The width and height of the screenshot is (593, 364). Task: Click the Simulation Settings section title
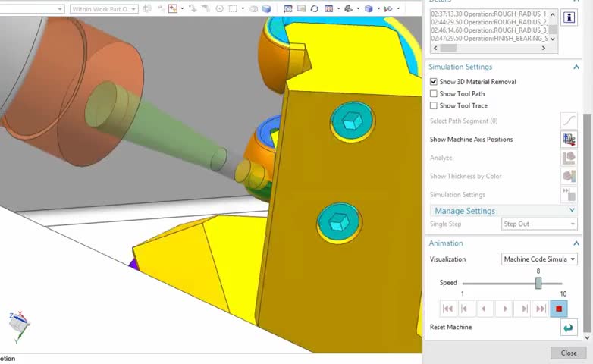point(460,67)
